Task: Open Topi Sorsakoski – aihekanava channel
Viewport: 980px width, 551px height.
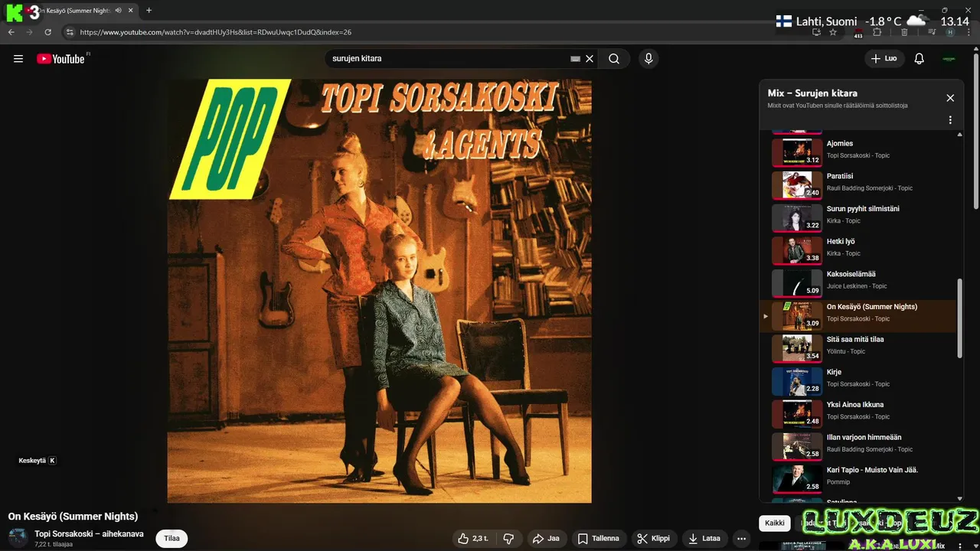Action: 89,533
